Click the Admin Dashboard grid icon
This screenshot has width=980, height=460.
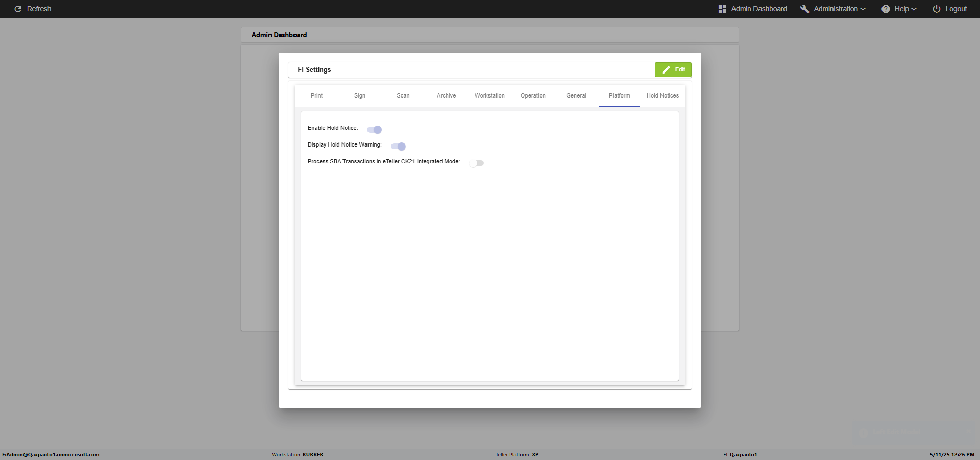(x=722, y=9)
